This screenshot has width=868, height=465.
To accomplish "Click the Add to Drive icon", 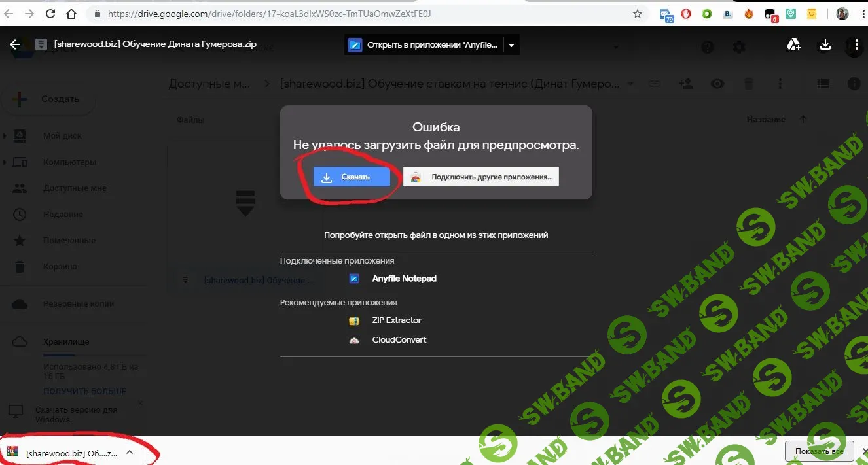I will click(793, 44).
